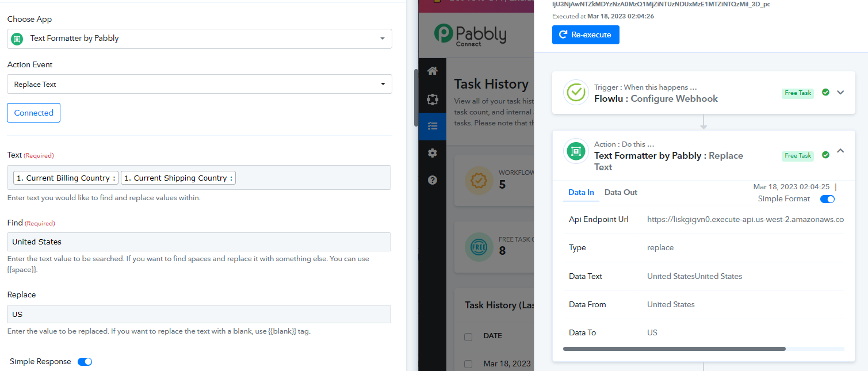Select the Data In tab

tap(581, 193)
